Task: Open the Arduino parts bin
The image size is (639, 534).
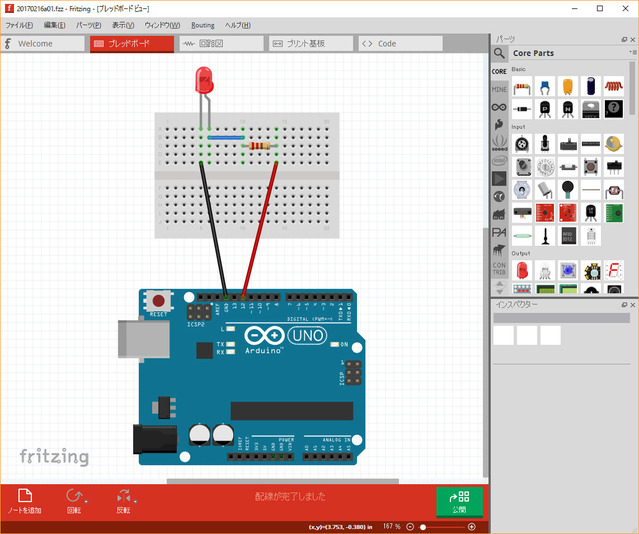Action: click(x=499, y=107)
